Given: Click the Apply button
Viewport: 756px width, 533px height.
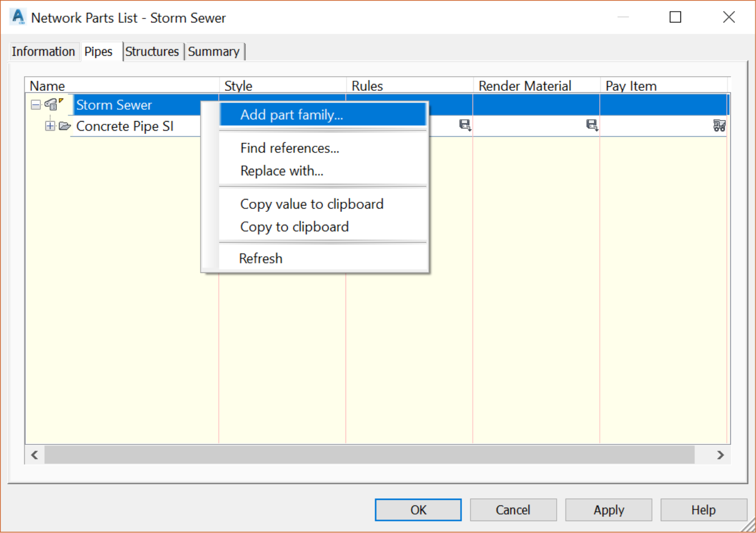Looking at the screenshot, I should click(609, 510).
